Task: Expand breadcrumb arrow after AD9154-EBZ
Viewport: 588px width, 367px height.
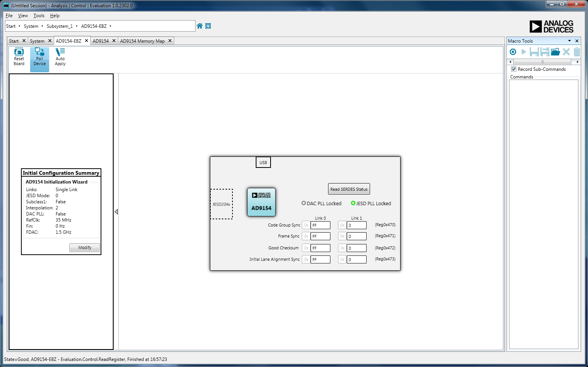Action: (x=111, y=26)
